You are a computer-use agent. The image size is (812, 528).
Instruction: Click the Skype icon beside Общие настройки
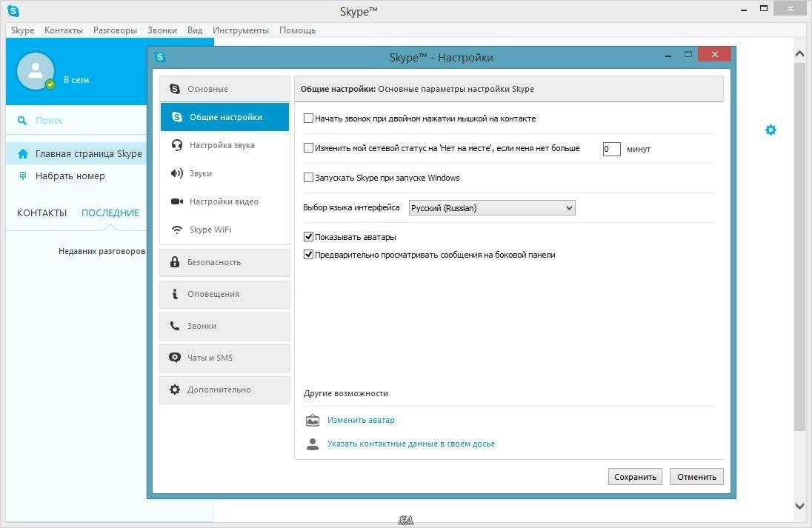pyautogui.click(x=177, y=117)
